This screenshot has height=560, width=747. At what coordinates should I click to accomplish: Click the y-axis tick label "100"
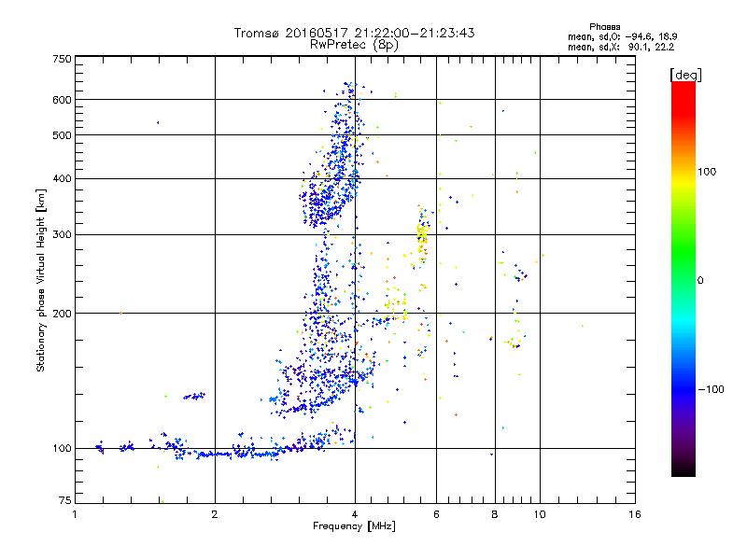(x=62, y=448)
